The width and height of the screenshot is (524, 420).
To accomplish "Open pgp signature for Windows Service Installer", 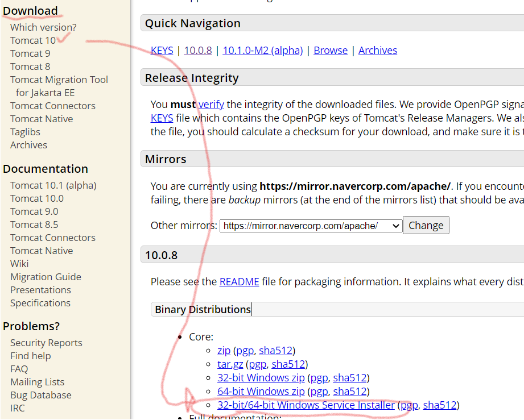I will coord(409,405).
